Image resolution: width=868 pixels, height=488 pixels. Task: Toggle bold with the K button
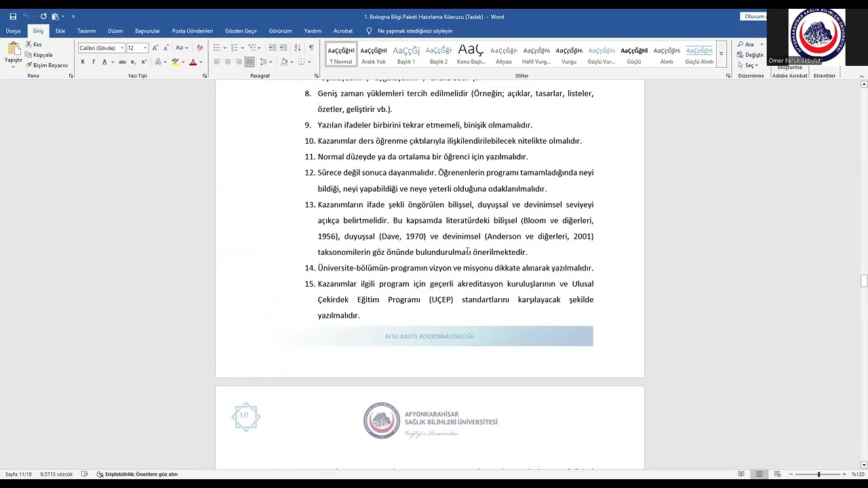click(83, 62)
